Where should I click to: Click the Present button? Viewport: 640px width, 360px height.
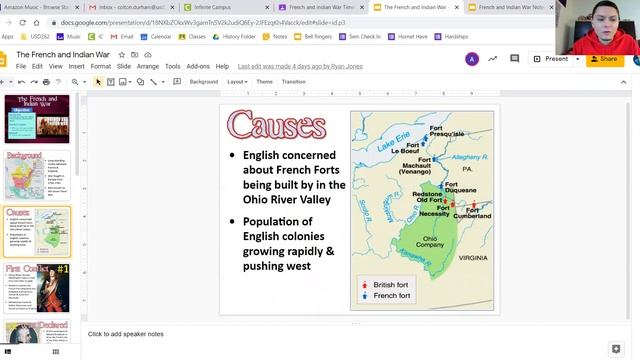551,59
